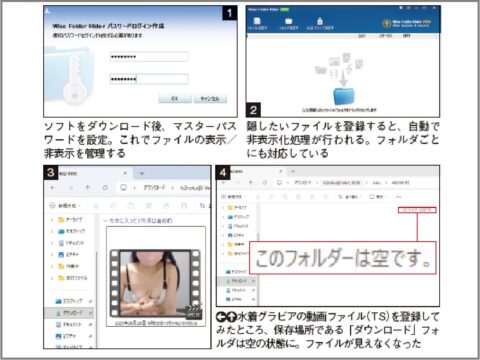Screen dimensions: 480x360
Task: Go up one level in the empty-folder Explorer window
Action: click(251, 182)
